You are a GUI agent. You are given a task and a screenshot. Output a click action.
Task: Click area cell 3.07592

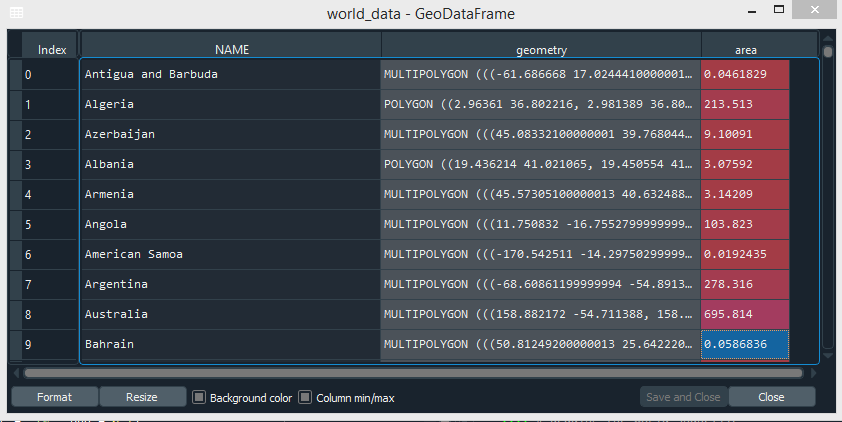(x=745, y=164)
